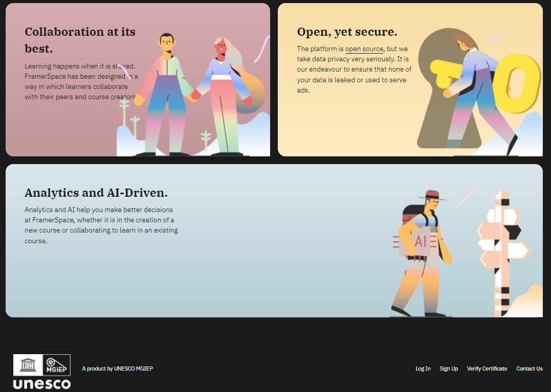Click the data privacy description paragraph
This screenshot has width=551, height=392.
354,70
